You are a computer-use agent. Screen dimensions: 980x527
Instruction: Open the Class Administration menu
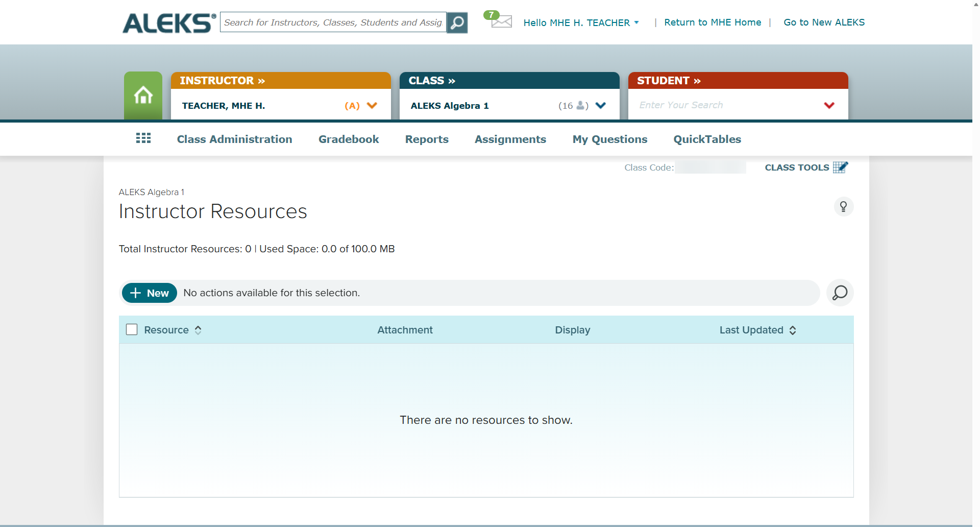(235, 139)
